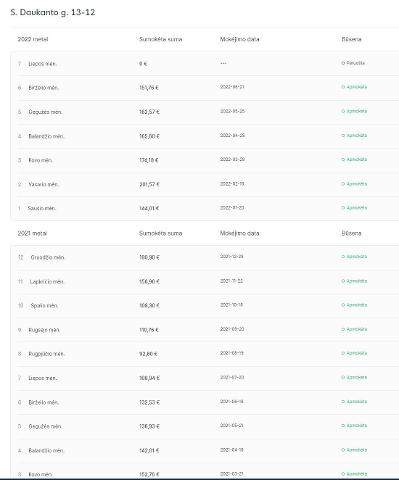Click the 2022 metai section header
Viewport: 399px width, 480px height.
click(x=33, y=39)
